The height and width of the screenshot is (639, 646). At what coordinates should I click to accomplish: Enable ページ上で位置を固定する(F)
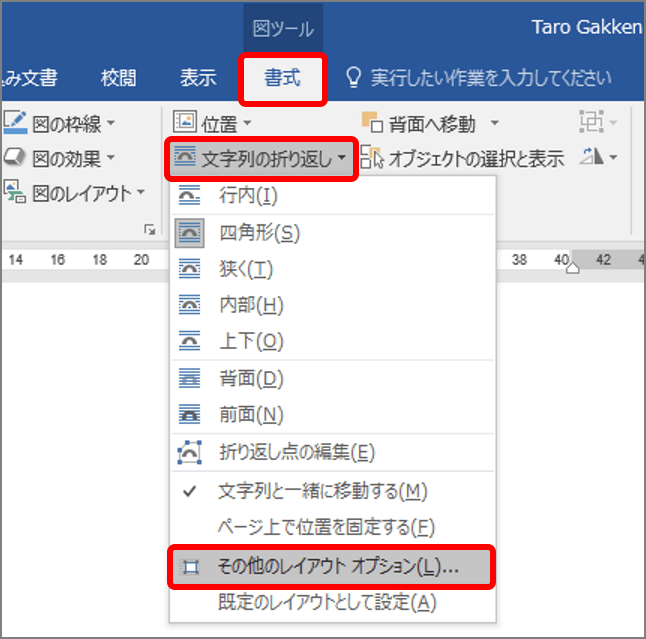point(332,527)
